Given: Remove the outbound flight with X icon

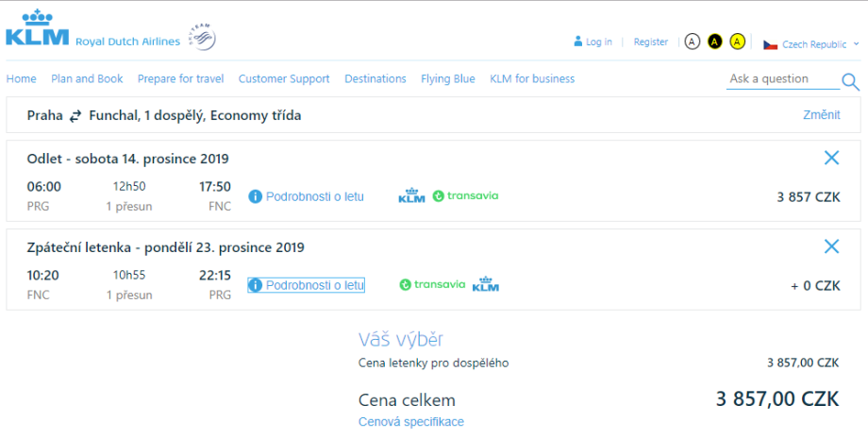Looking at the screenshot, I should [831, 158].
